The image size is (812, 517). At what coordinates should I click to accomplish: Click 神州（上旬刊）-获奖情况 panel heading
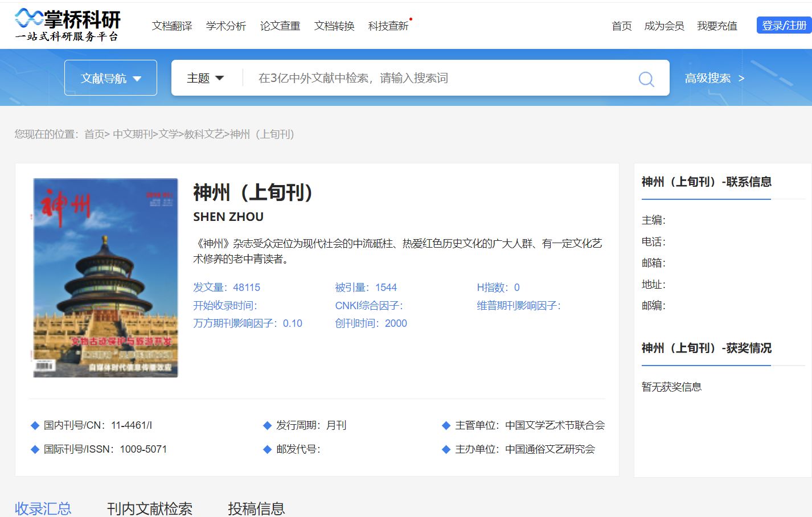click(707, 348)
